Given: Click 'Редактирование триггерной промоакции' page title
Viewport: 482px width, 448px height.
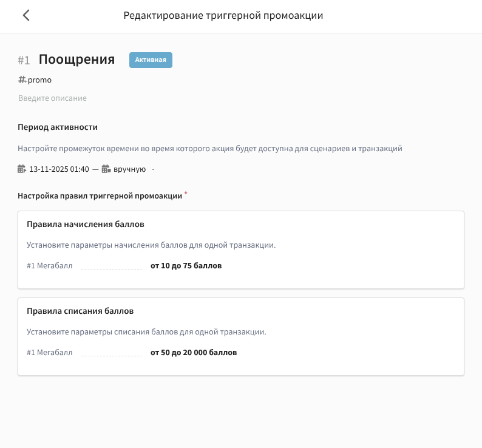Looking at the screenshot, I should tap(223, 16).
